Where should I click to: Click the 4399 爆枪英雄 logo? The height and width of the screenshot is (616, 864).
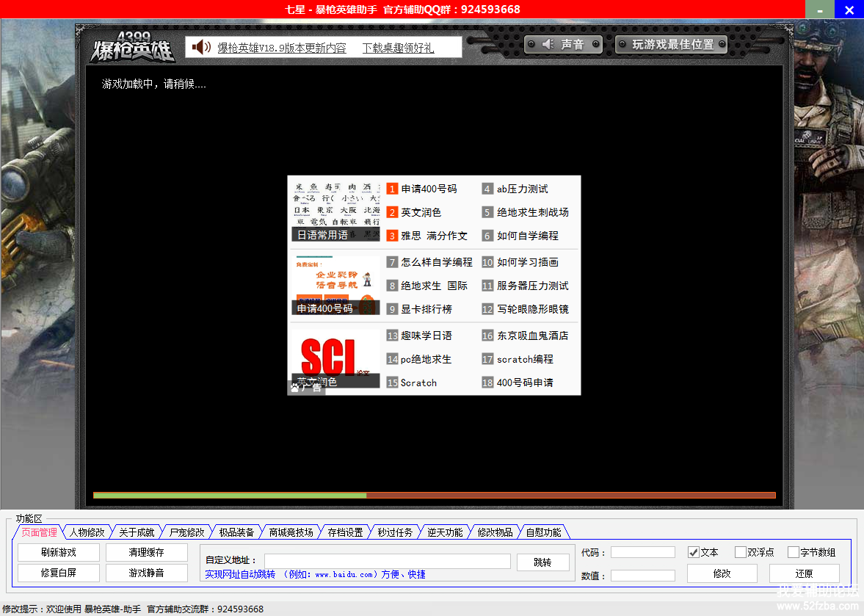point(132,47)
